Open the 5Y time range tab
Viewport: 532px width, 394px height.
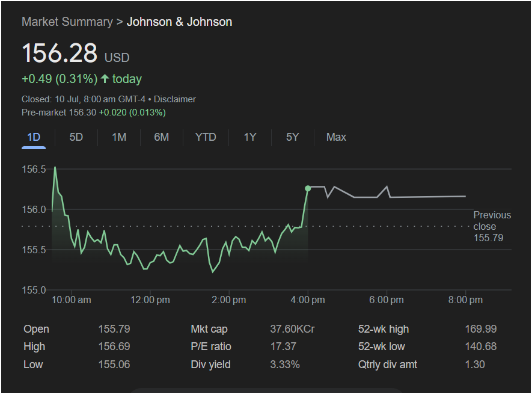point(293,137)
